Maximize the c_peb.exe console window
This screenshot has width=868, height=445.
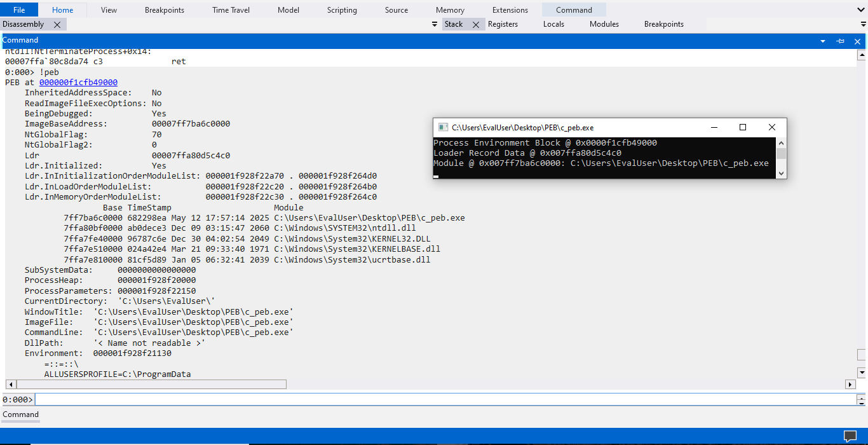pyautogui.click(x=742, y=127)
